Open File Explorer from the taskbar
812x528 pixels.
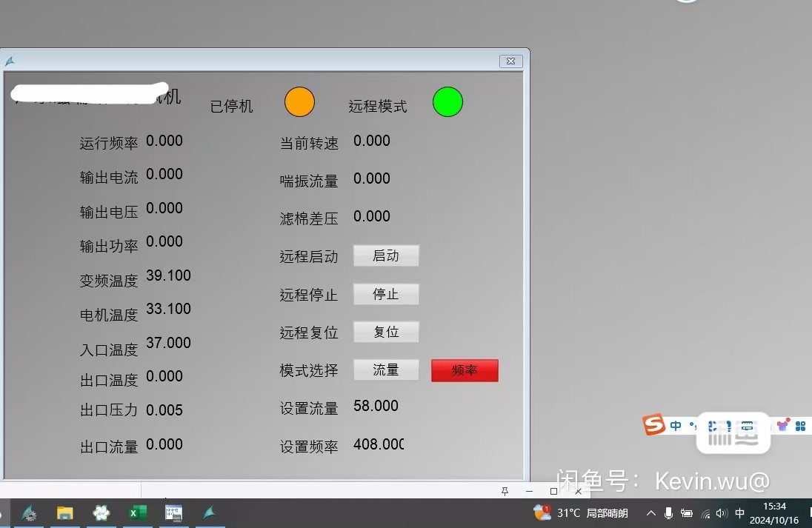[x=65, y=512]
